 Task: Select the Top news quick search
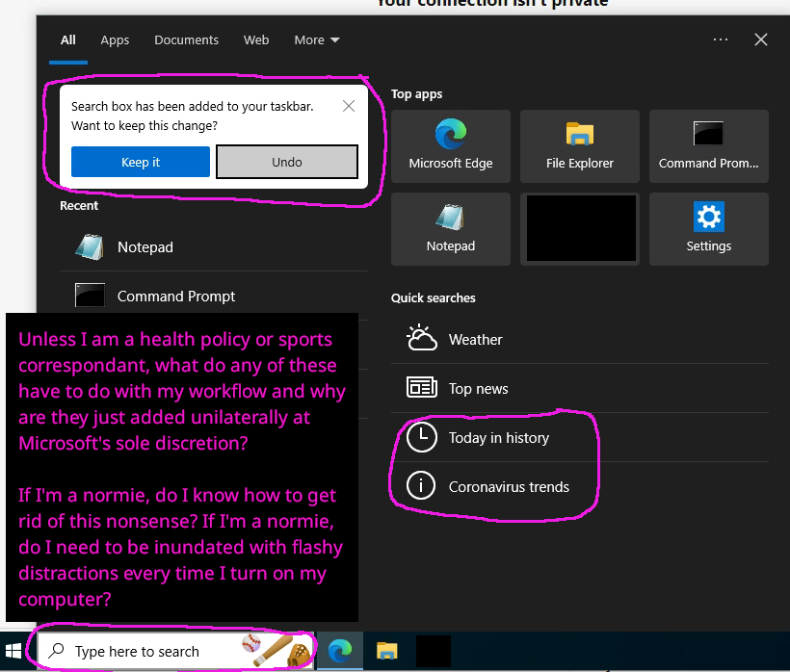click(579, 388)
